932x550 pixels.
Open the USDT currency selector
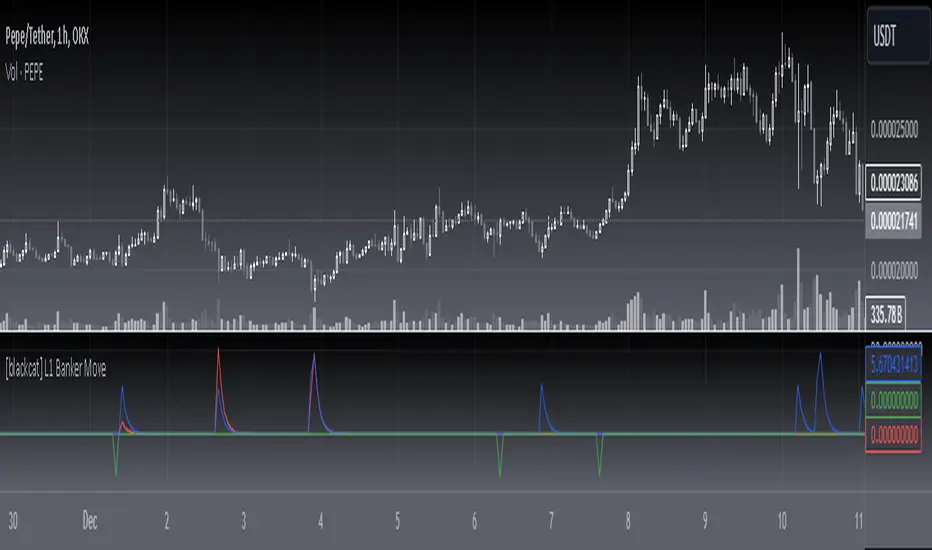click(x=898, y=36)
